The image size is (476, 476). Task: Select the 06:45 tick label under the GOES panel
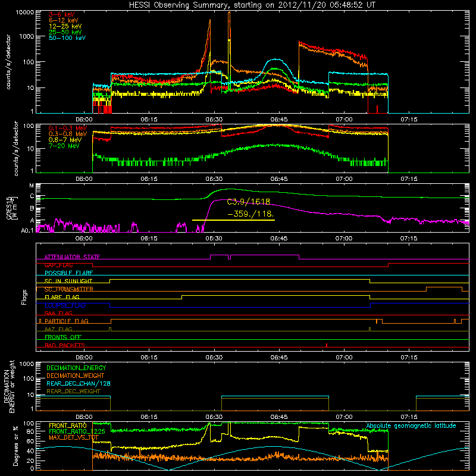tap(279, 239)
